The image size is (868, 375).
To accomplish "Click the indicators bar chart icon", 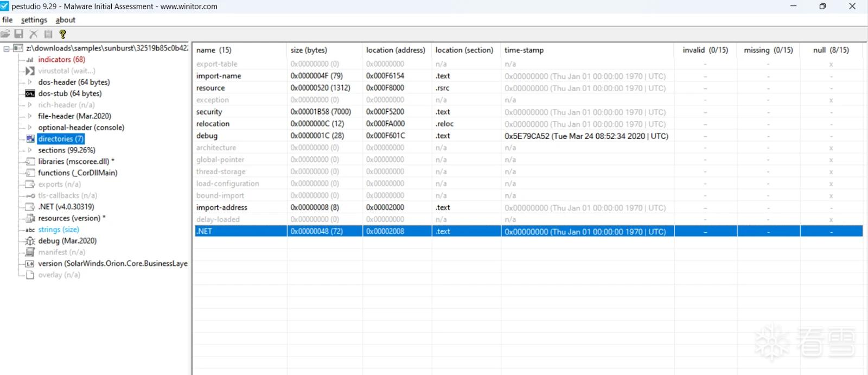I will (x=30, y=60).
